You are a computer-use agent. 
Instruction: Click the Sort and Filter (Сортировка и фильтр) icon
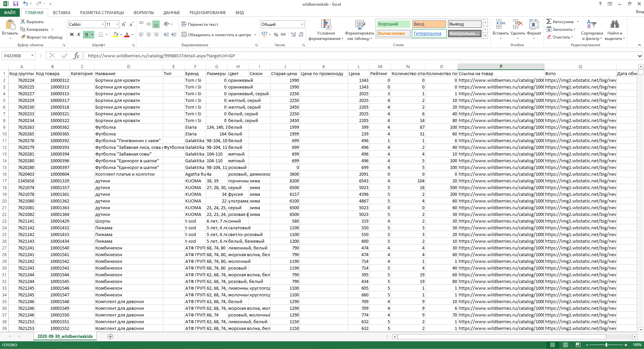[592, 24]
